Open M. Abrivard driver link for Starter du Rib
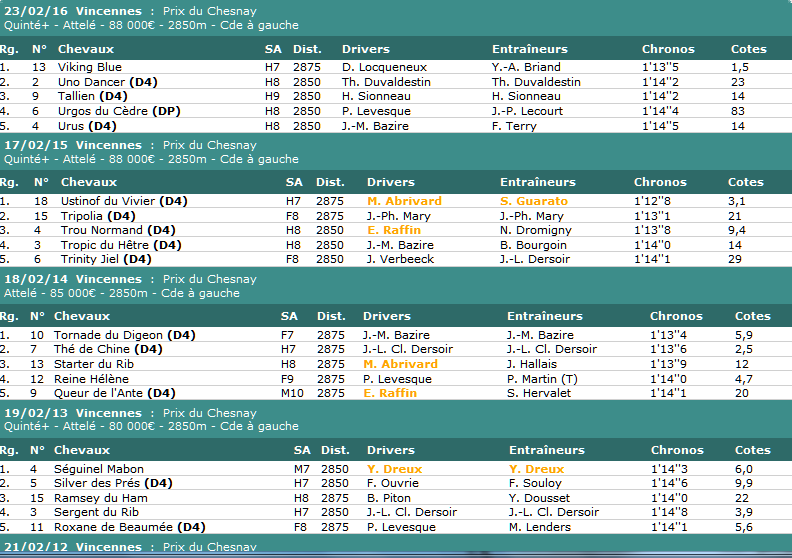 tap(400, 364)
